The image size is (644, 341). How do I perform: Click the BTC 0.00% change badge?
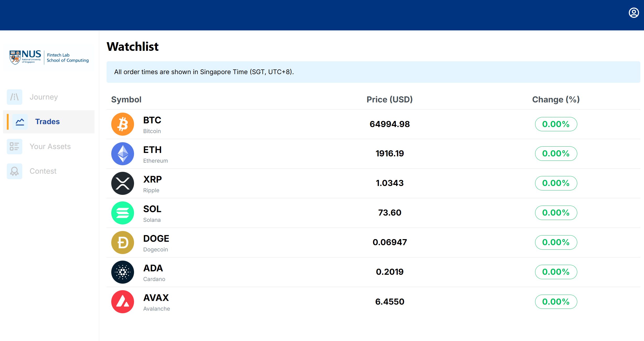(556, 124)
